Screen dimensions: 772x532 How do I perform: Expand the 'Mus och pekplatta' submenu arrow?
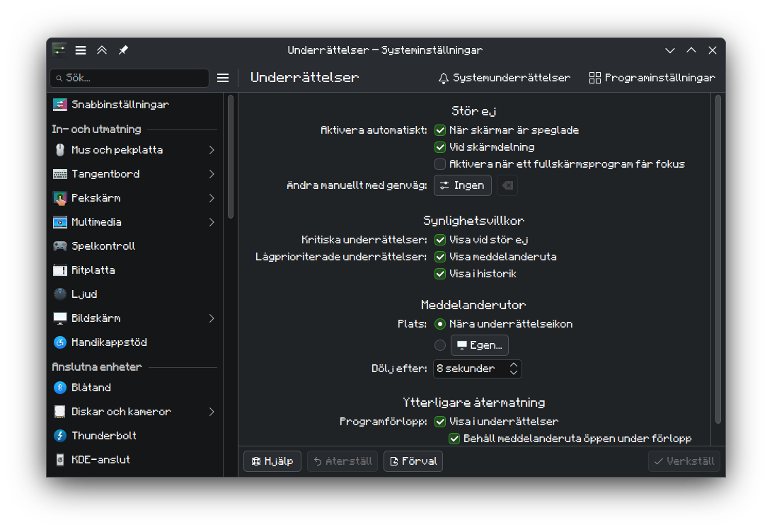click(x=212, y=150)
